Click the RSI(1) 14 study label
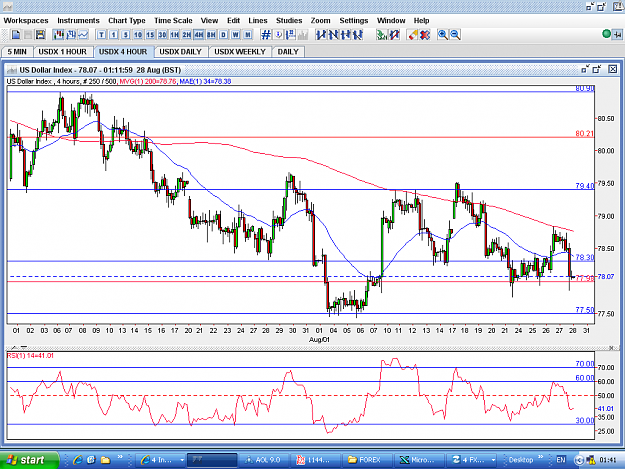The image size is (625, 469). (x=30, y=355)
